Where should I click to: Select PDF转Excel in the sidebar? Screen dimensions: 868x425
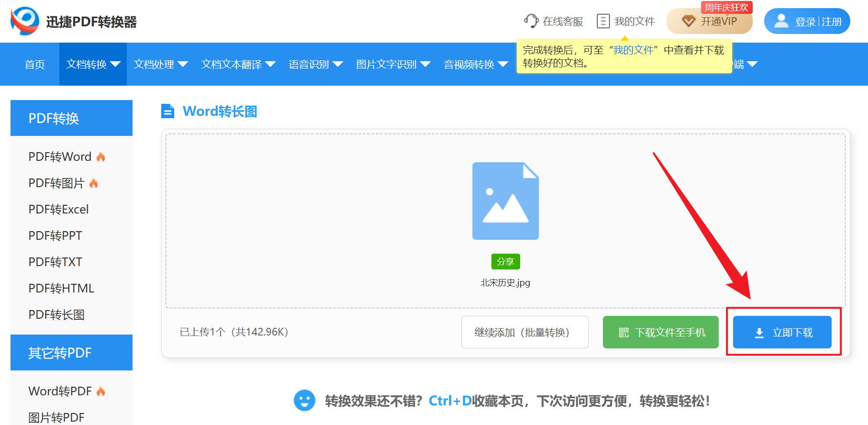pyautogui.click(x=58, y=209)
